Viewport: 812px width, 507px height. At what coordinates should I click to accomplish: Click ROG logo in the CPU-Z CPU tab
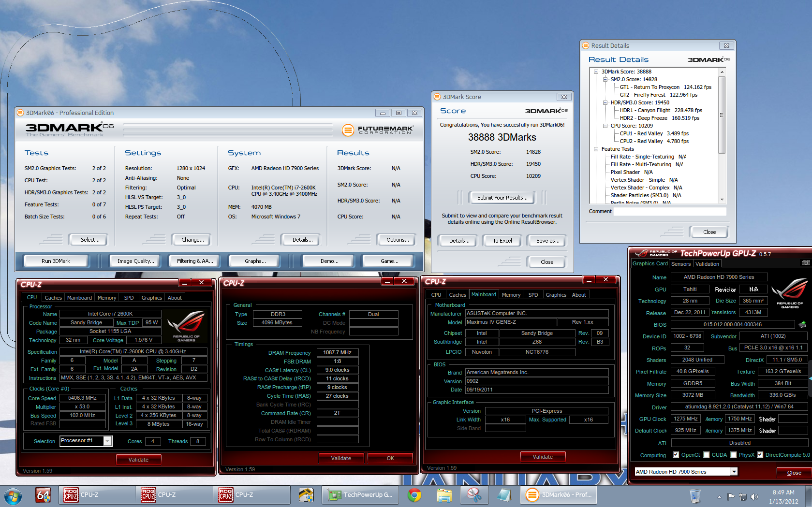click(186, 326)
